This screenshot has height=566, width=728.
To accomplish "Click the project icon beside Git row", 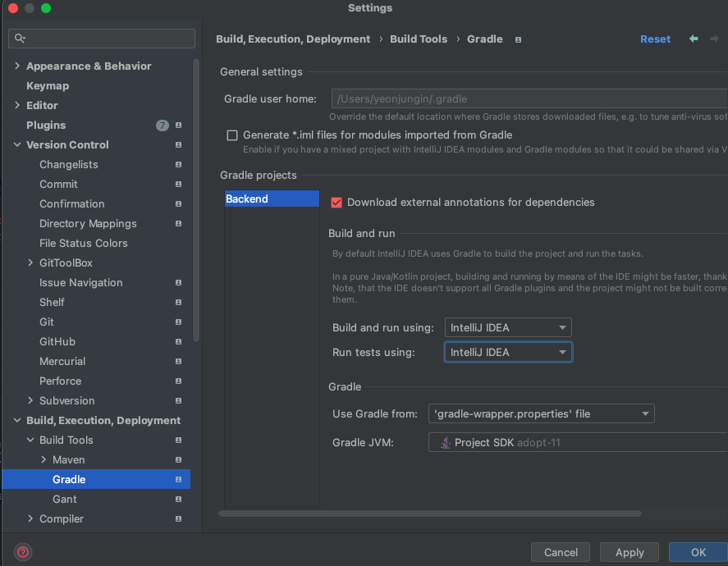I will 178,322.
